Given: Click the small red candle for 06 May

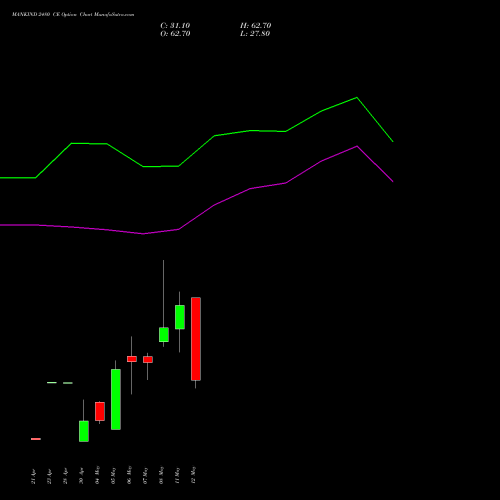Looking at the screenshot, I should pyautogui.click(x=132, y=359).
